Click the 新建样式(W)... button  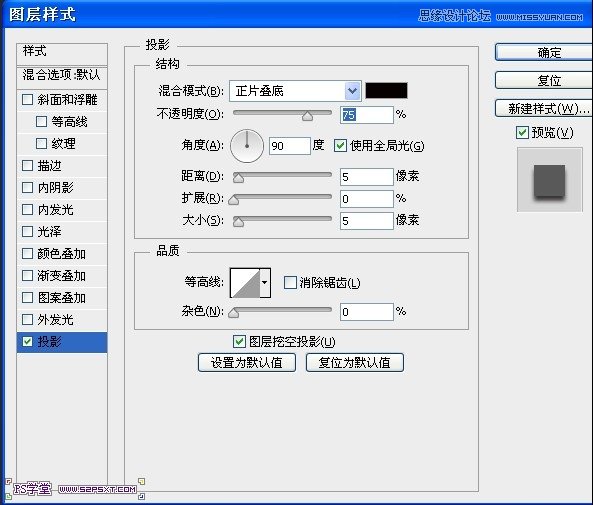click(544, 109)
